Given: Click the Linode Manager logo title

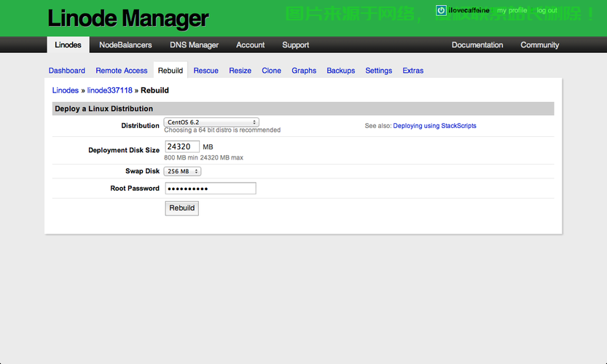Looking at the screenshot, I should 128,19.
